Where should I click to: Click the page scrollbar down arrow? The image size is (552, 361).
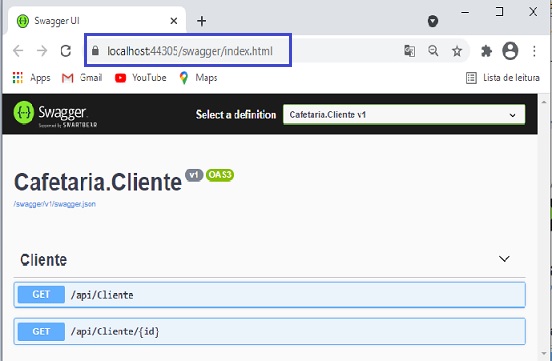544,354
